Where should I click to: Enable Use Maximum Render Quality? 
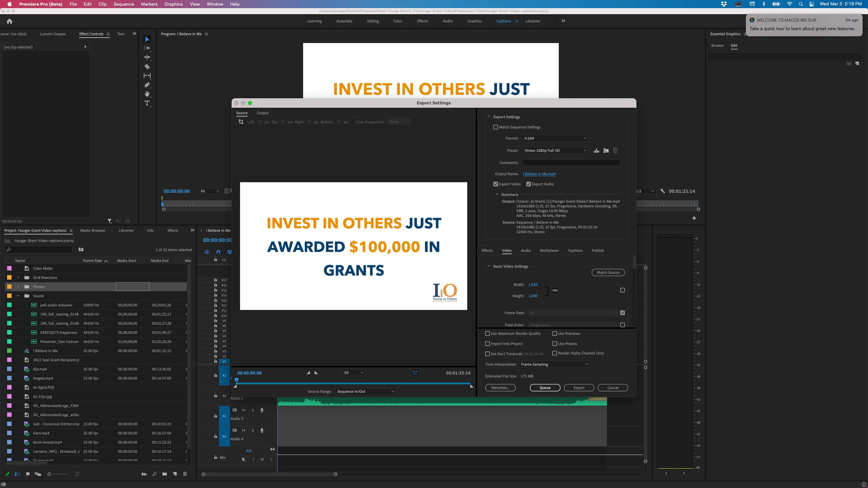pyautogui.click(x=488, y=333)
